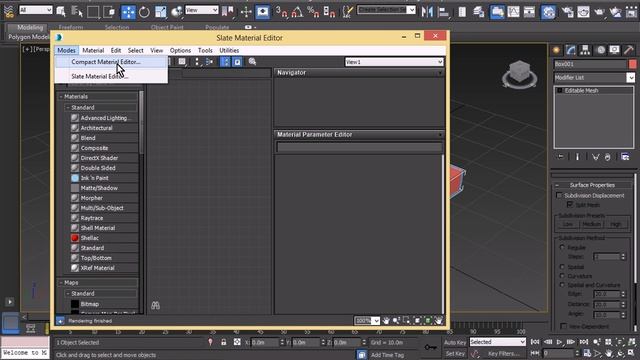The image size is (640, 360).
Task: Click the Zoom Region icon in Slate toolbar
Action: [406, 320]
